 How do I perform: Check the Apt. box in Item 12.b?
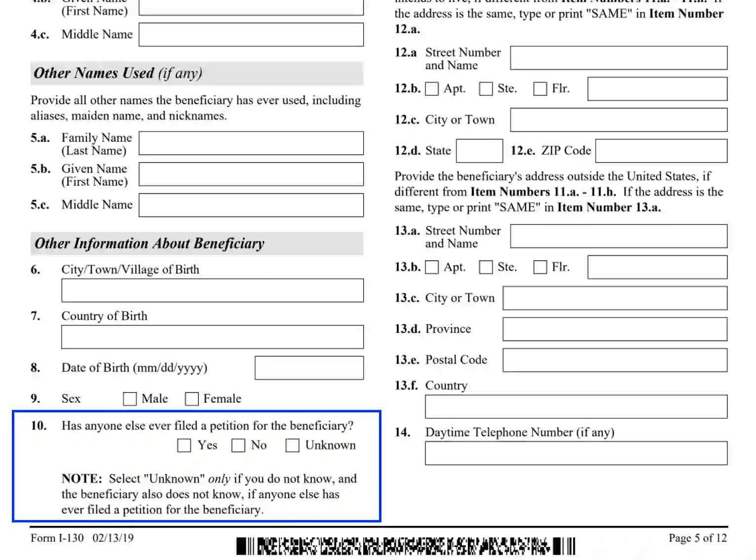[x=431, y=89]
